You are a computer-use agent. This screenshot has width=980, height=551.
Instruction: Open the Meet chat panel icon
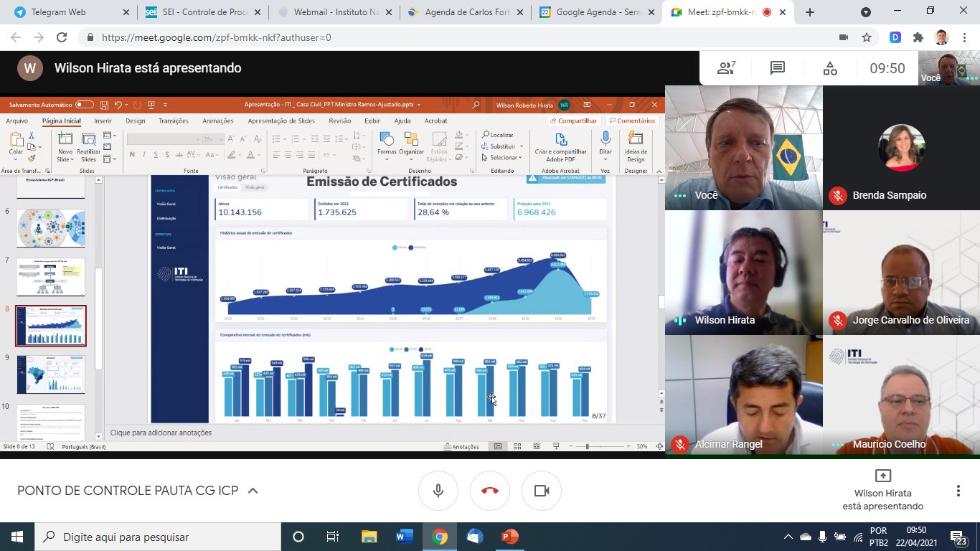(x=778, y=68)
